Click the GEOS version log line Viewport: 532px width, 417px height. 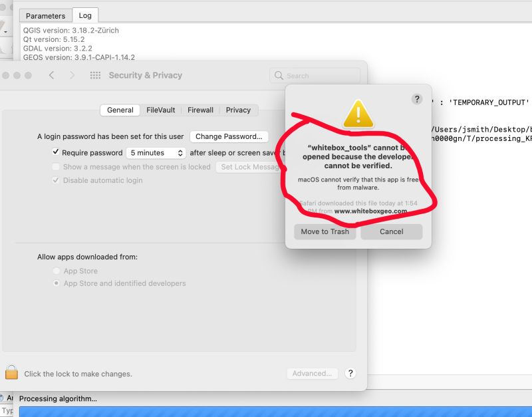[x=78, y=57]
